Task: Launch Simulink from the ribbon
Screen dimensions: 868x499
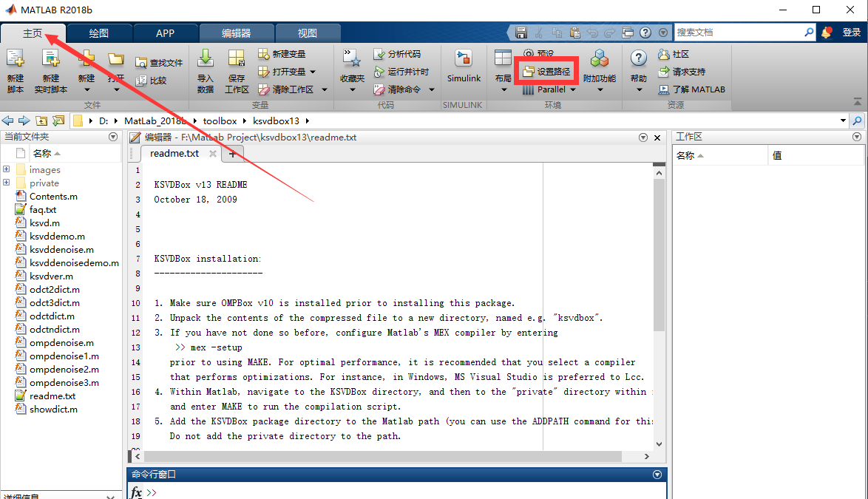Action: tap(464, 67)
